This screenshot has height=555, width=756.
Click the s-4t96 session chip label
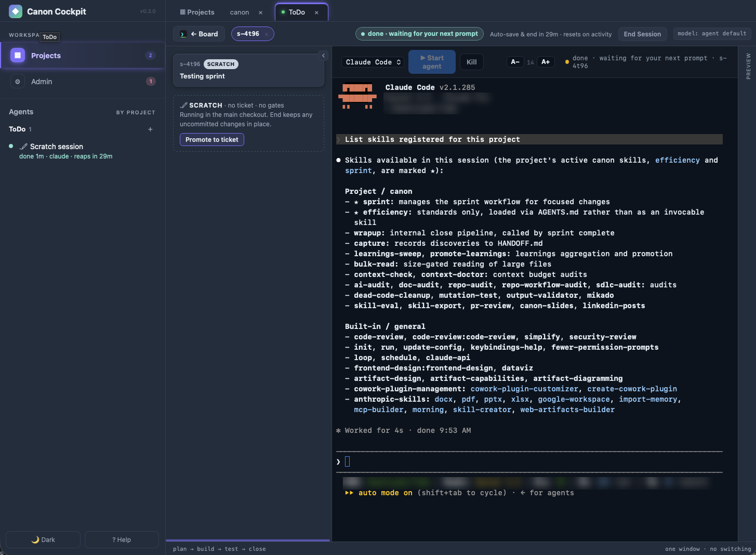[x=248, y=34]
